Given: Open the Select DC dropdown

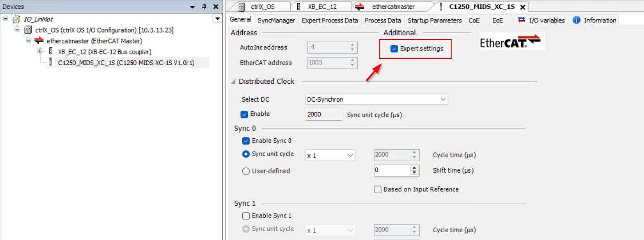Looking at the screenshot, I should [x=377, y=99].
